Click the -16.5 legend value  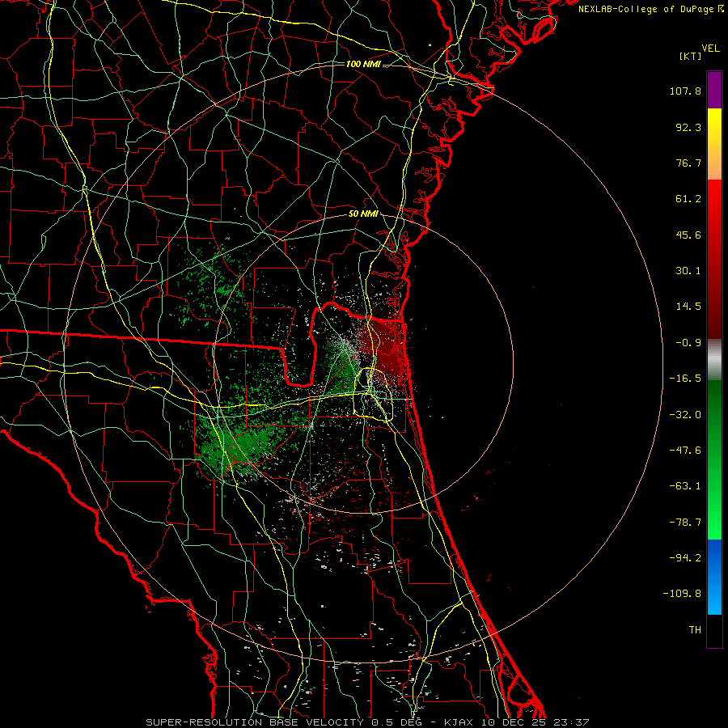[x=685, y=379]
